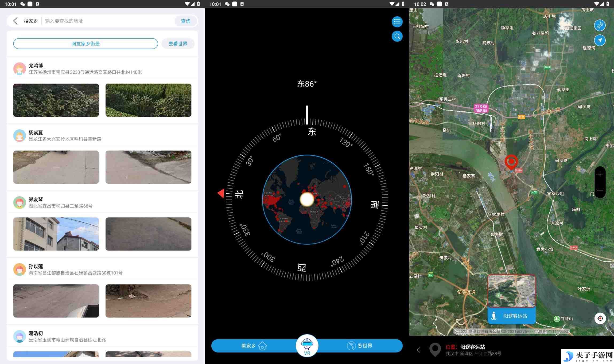Tap the globe icon beside 览世界
Screen dimensions: 614x364
tap(351, 346)
